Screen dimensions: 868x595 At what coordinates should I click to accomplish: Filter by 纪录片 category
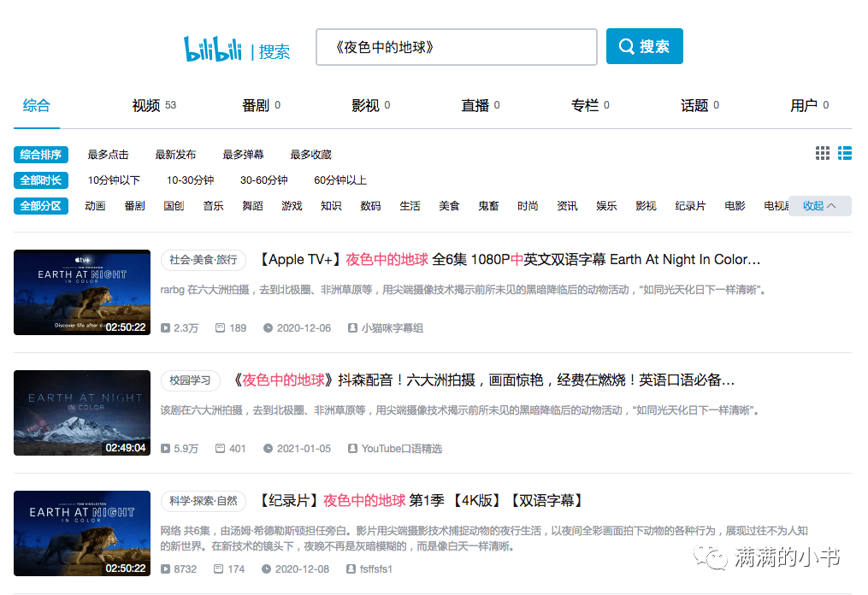[690, 206]
